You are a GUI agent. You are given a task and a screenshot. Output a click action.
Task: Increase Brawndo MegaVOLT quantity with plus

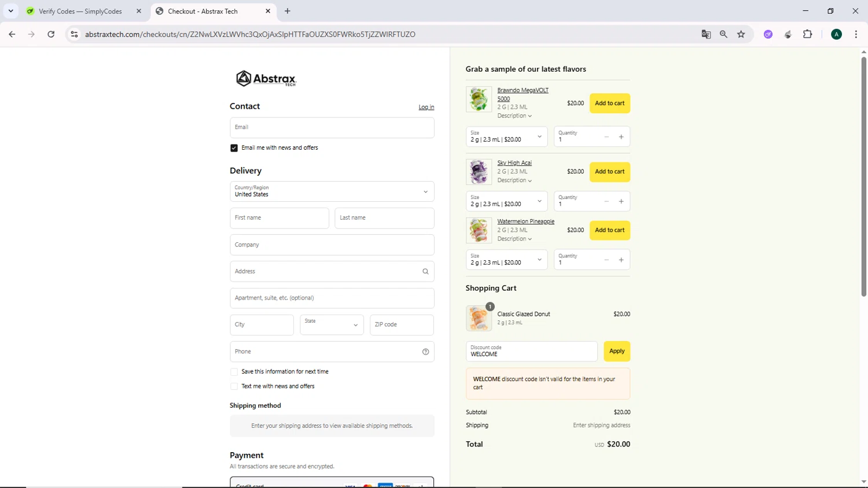(x=621, y=137)
